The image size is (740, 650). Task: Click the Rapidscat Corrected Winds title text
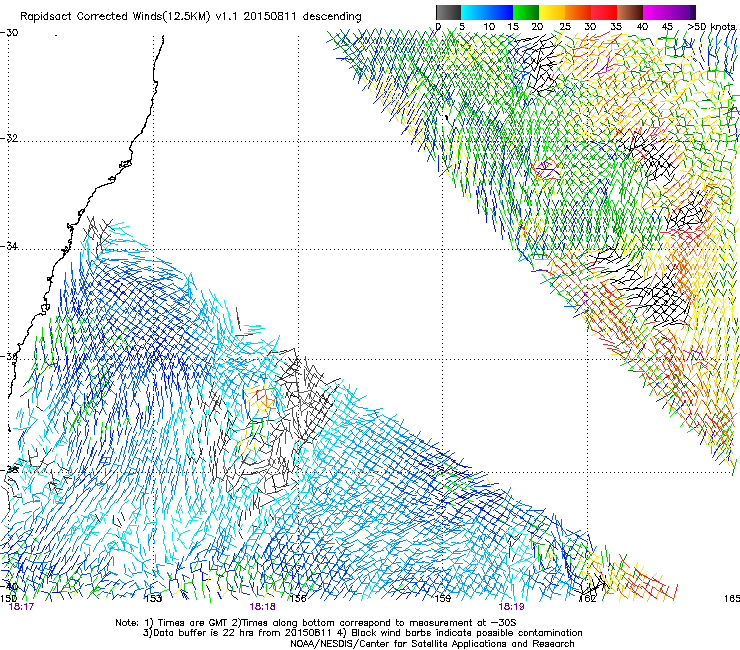click(191, 17)
